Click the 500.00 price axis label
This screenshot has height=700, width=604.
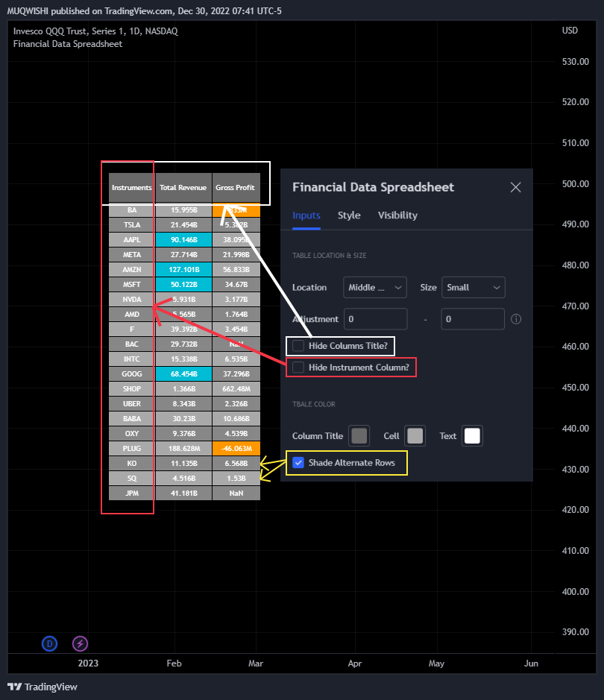[575, 183]
